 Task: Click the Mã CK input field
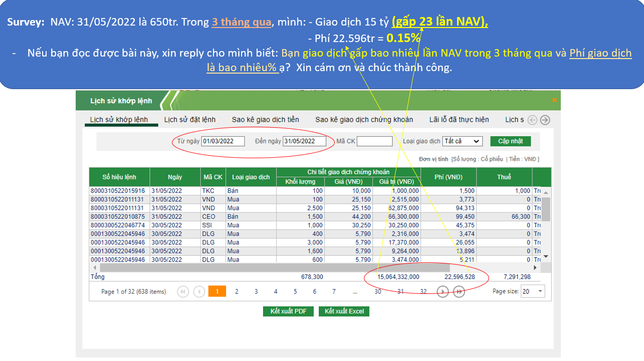coord(374,141)
